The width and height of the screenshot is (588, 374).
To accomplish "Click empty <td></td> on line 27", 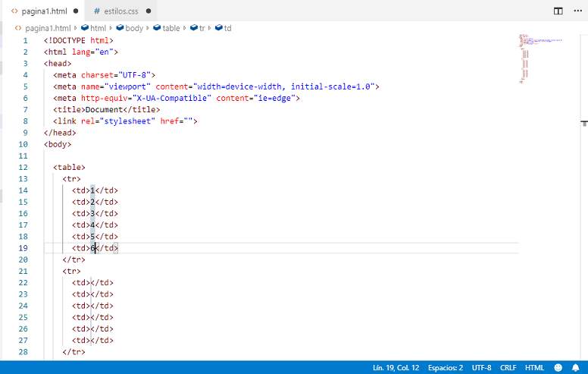I will point(92,341).
